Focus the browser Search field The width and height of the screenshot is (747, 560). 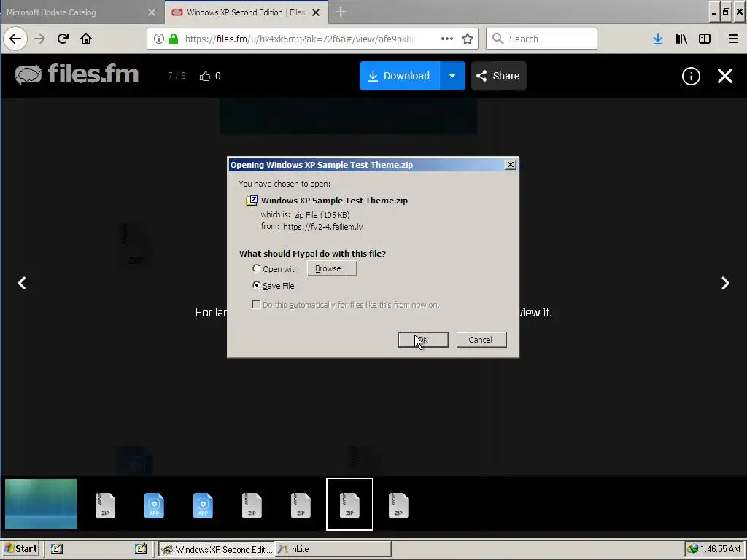[541, 39]
